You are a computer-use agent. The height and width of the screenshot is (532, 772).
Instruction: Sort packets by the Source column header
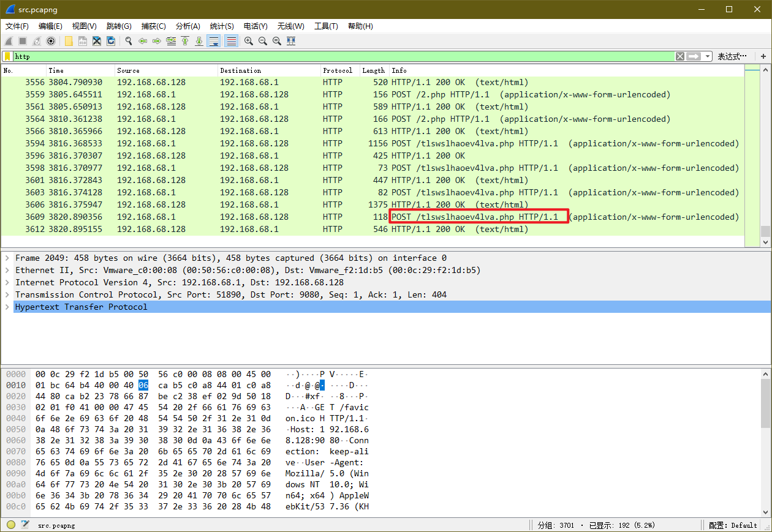point(166,70)
